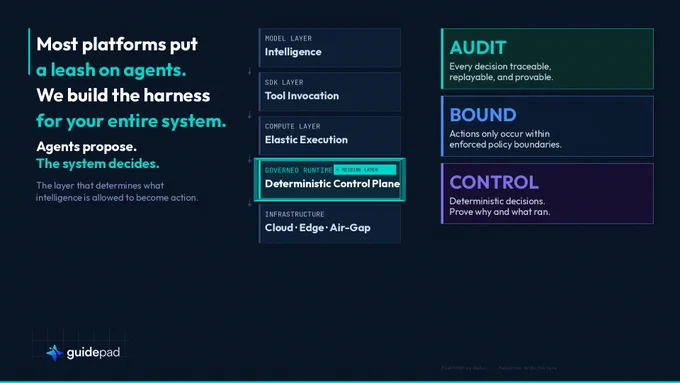Screen dimensions: 680x383
Task: Select the AUDIT card heading
Action: click(x=478, y=48)
